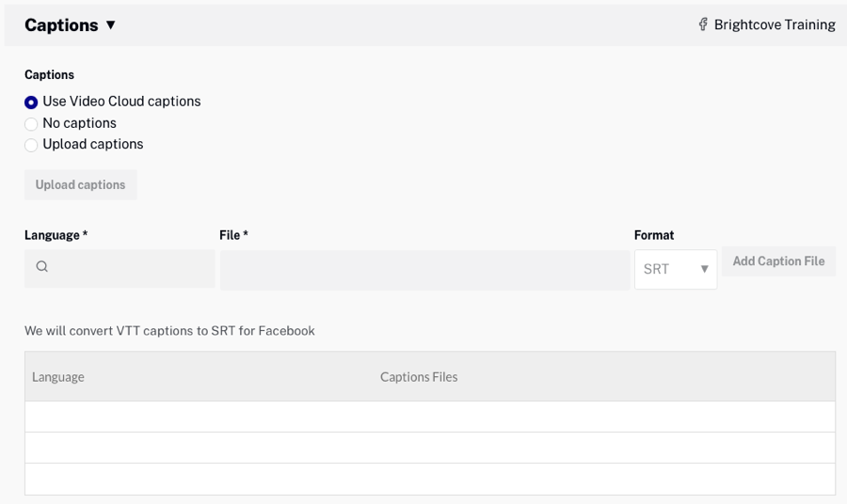Click the Format dropdown arrow

coord(704,269)
